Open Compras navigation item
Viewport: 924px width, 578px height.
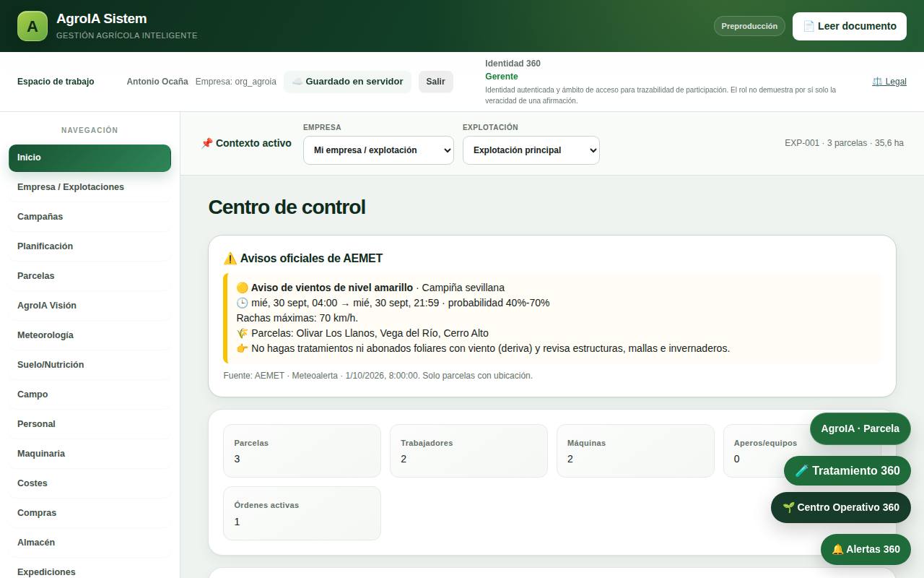[90, 513]
